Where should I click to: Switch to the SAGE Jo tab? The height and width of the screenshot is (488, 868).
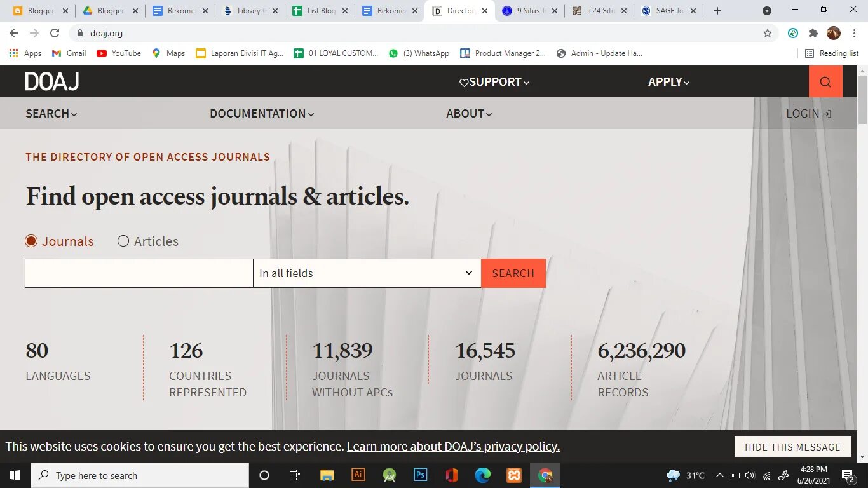tap(668, 11)
